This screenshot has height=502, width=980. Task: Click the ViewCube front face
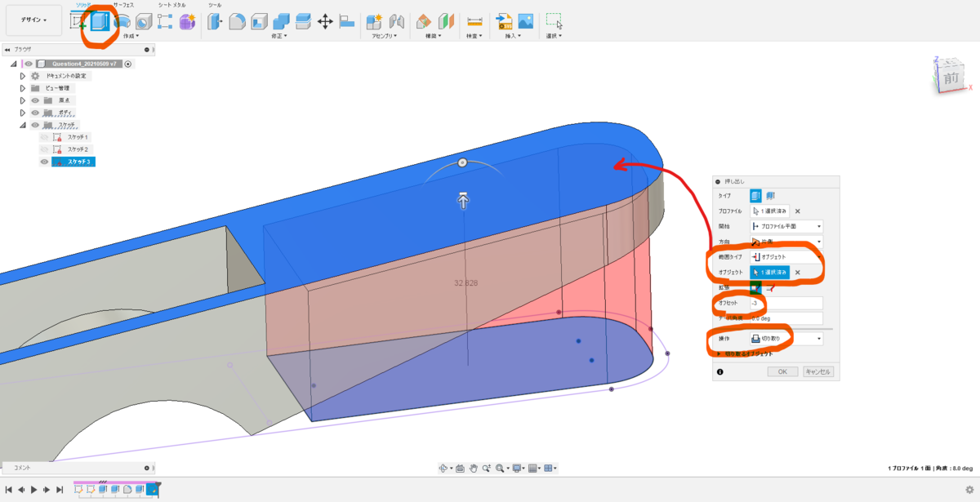(x=951, y=78)
